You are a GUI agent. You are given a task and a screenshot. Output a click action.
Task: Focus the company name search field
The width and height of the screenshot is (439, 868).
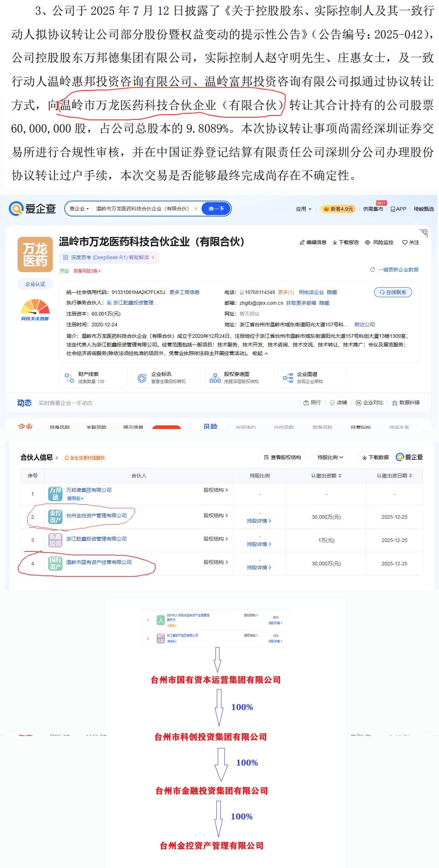coord(143,209)
